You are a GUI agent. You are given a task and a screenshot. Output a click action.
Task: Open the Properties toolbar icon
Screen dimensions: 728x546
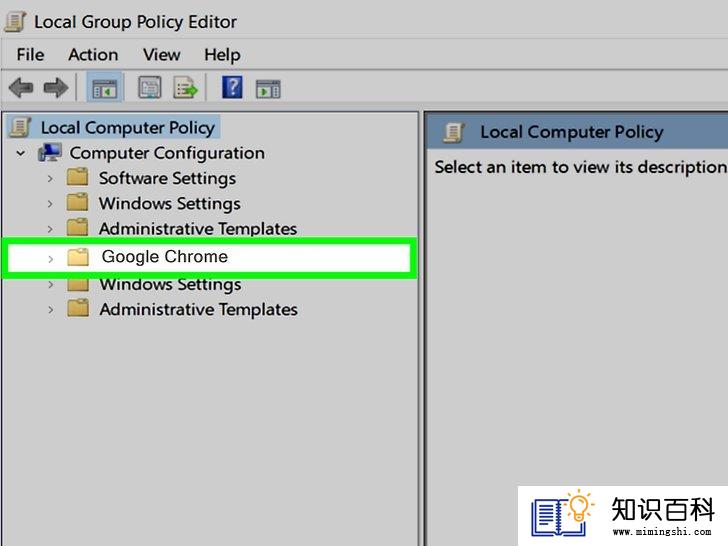coord(150,88)
